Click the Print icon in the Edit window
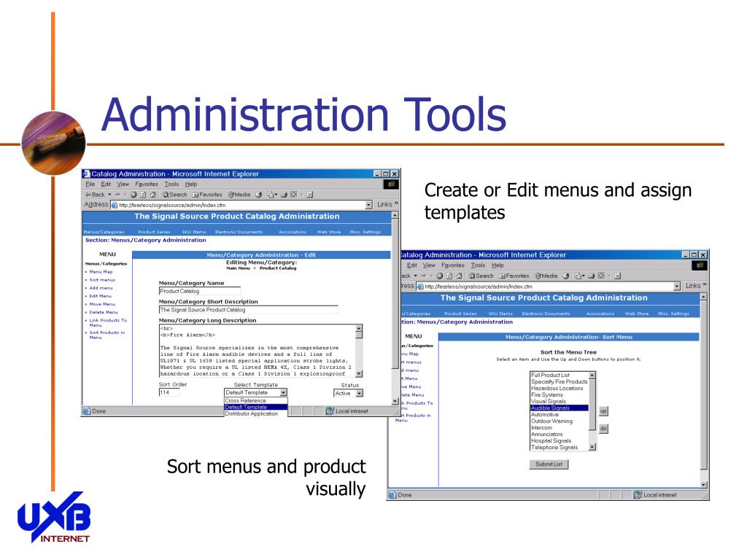747x560 pixels. pos(284,195)
